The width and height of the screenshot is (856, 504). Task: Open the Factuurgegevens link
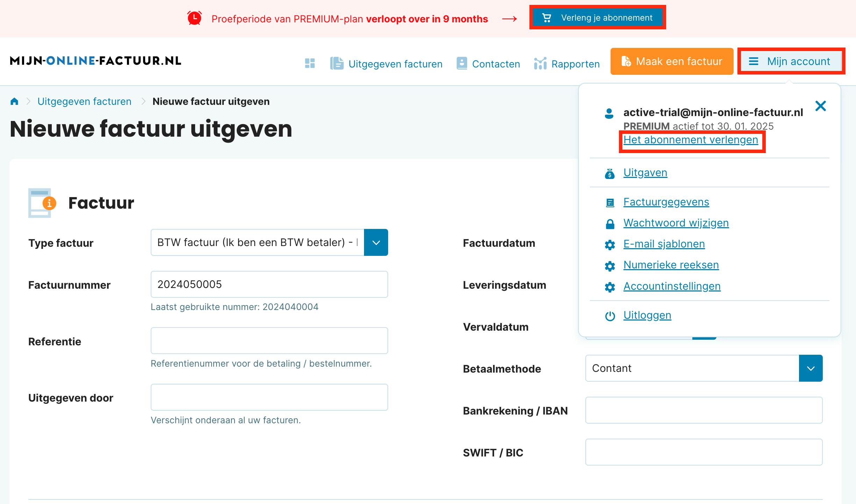[x=666, y=202]
